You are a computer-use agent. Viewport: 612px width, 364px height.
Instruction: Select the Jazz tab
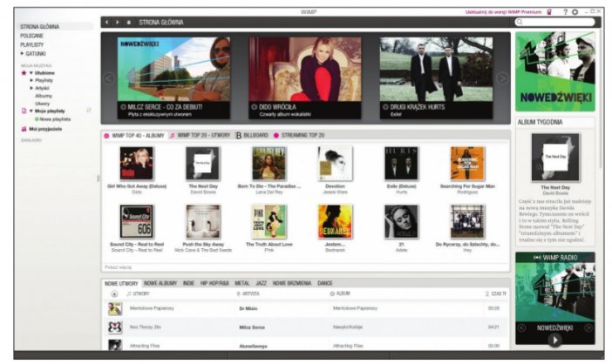pyautogui.click(x=262, y=283)
